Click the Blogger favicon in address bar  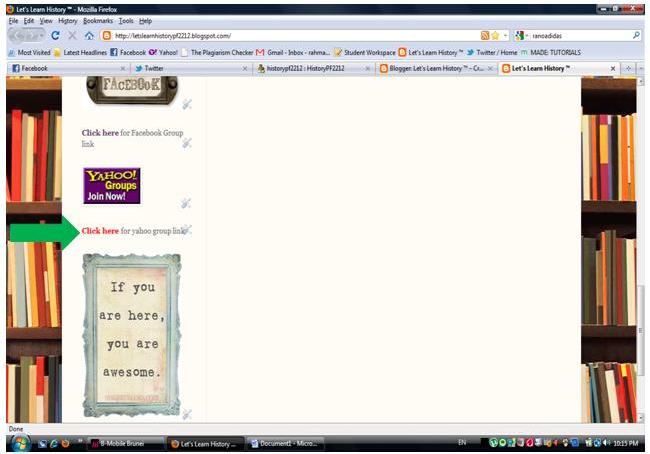(x=107, y=36)
